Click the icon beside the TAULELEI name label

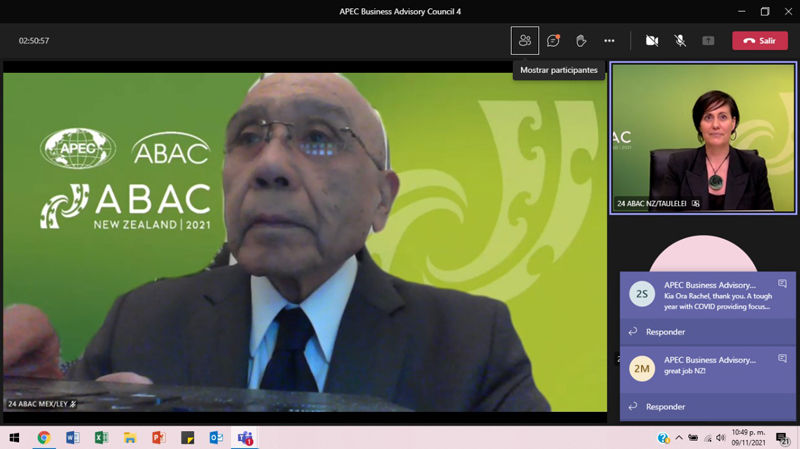pos(695,204)
